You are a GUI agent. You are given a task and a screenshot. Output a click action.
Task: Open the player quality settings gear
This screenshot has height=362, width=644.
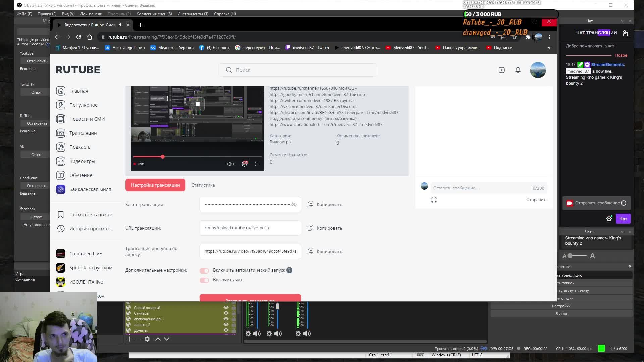click(244, 164)
